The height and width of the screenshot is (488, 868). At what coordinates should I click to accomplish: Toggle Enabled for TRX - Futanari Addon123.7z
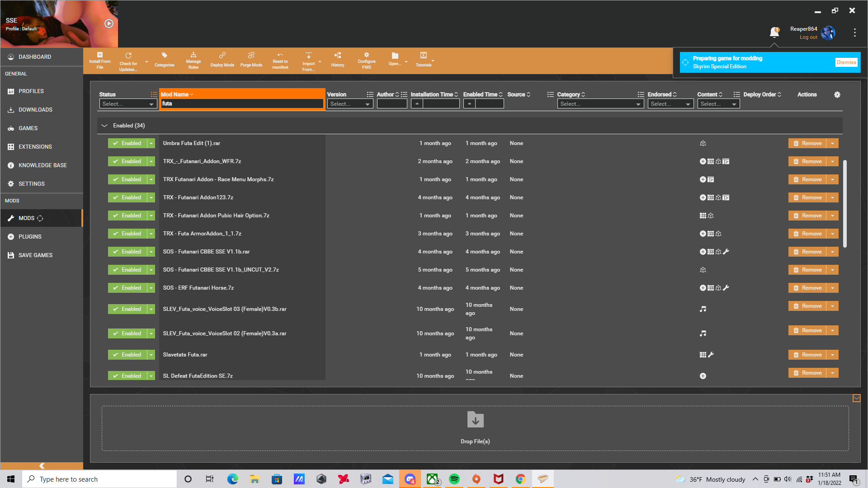pyautogui.click(x=127, y=197)
